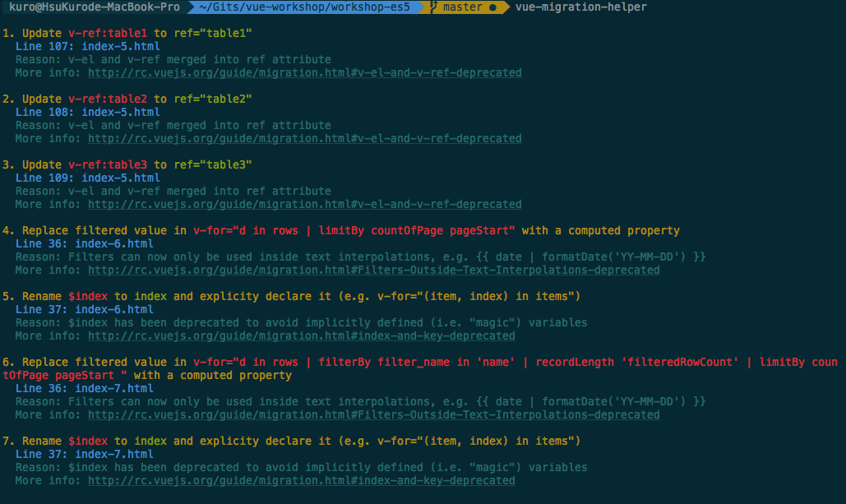The width and height of the screenshot is (846, 504).
Task: Click the Line 37 index-7.html reference
Action: pos(85,455)
